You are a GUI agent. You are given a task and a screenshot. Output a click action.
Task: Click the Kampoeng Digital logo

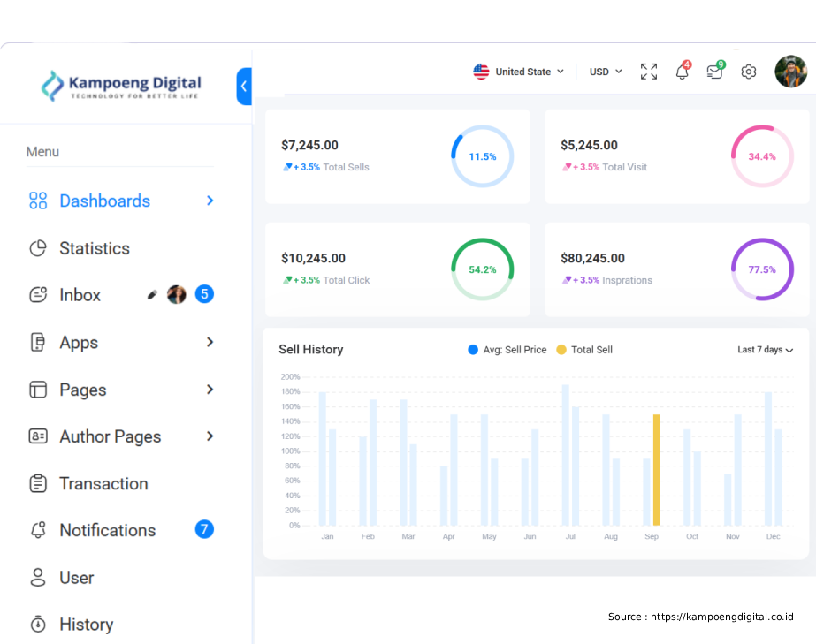[x=122, y=86]
